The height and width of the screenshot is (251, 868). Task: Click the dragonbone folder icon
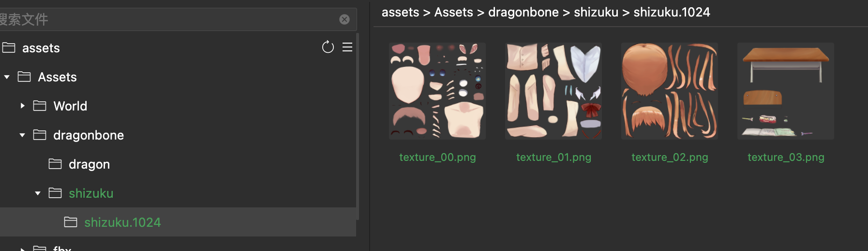(40, 135)
